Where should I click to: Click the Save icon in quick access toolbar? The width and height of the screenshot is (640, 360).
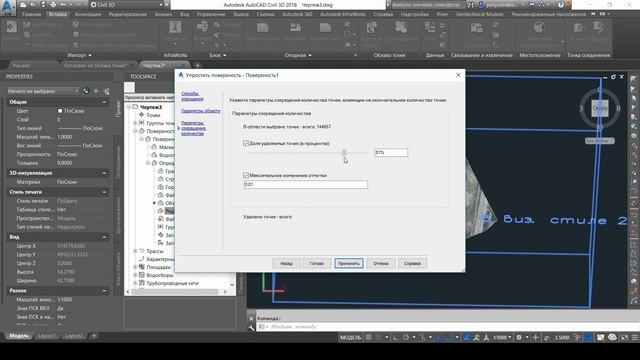(43, 5)
